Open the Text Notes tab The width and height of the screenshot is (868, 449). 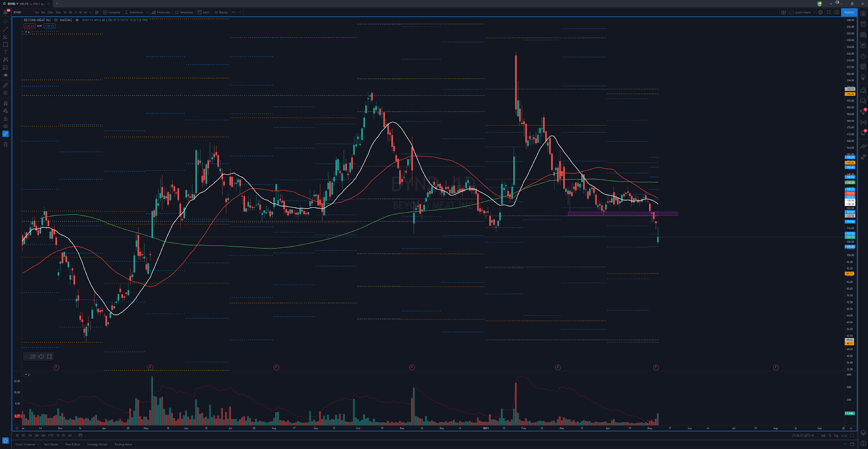point(51,444)
